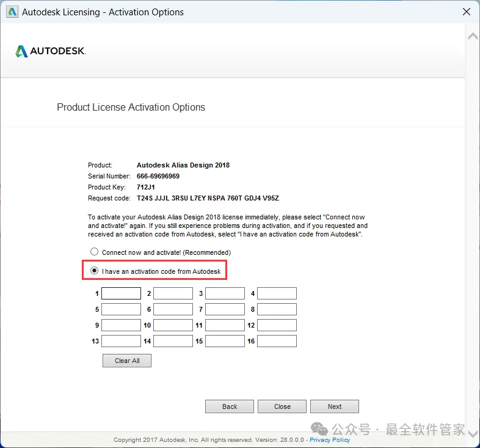Click activation code field 3
Image resolution: width=480 pixels, height=448 pixels.
click(x=225, y=293)
